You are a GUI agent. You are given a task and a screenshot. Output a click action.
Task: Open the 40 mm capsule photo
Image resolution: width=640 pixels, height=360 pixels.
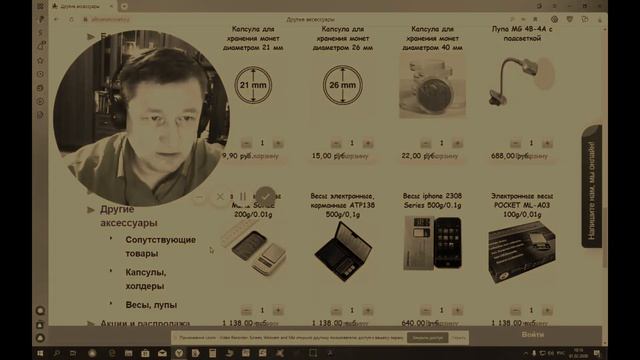pos(432,87)
